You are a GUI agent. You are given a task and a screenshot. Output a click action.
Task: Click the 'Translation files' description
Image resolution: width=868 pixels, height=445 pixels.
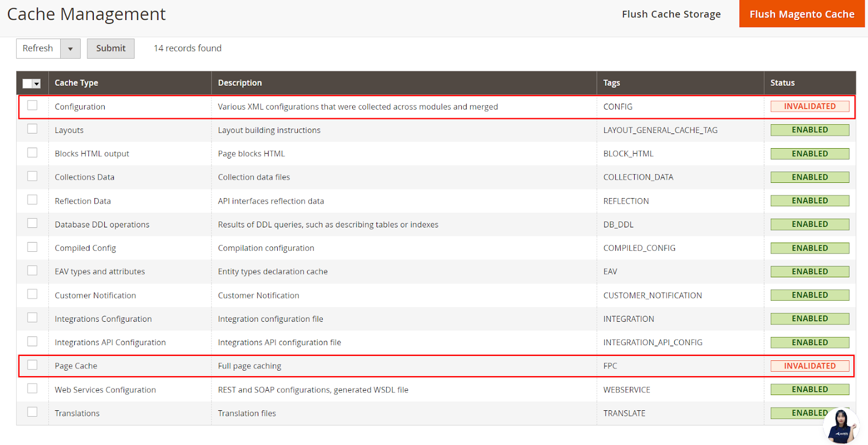[247, 414]
